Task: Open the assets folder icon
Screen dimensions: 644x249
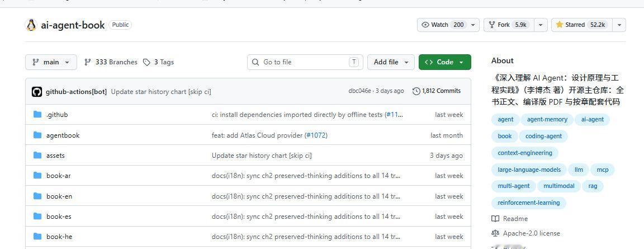Action: (37, 156)
